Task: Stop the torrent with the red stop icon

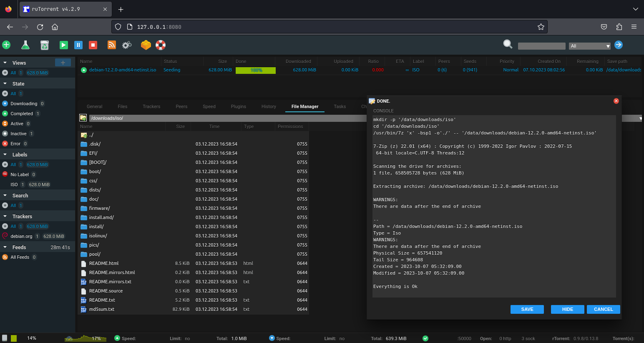Action: coord(93,45)
